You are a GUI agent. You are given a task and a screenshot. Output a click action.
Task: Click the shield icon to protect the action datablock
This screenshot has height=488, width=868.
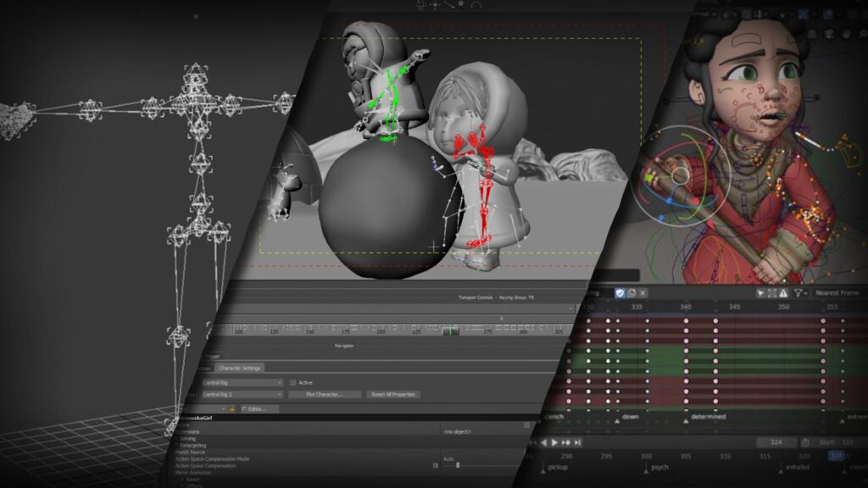point(620,292)
